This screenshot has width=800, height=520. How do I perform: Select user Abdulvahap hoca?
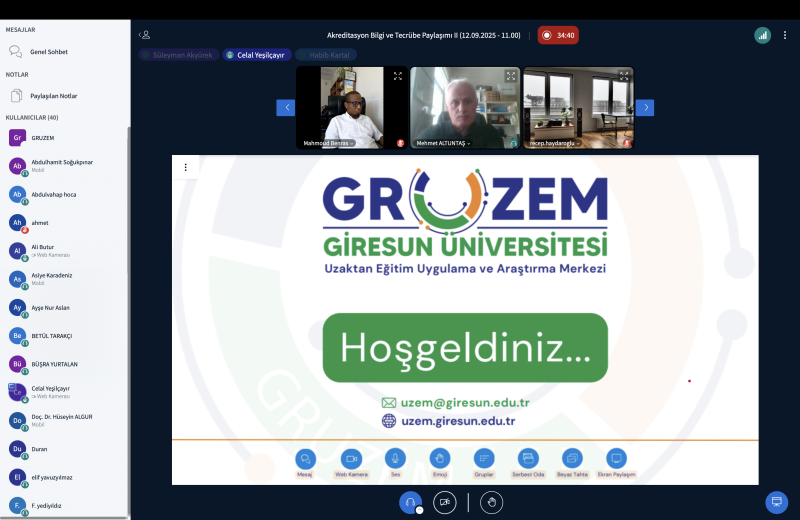tap(64, 194)
